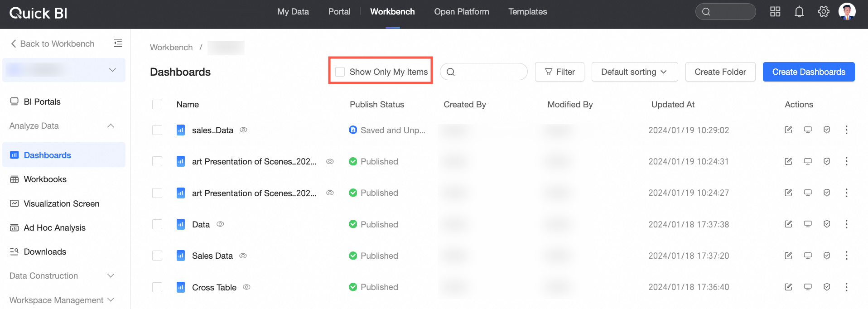The height and width of the screenshot is (309, 868).
Task: Tick the select-all header checkbox
Action: (x=157, y=104)
